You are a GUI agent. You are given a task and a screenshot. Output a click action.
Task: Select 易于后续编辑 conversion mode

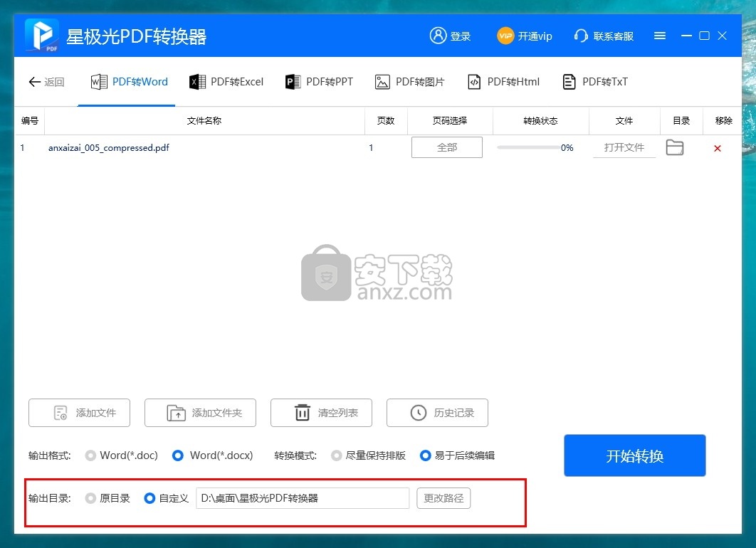click(425, 455)
